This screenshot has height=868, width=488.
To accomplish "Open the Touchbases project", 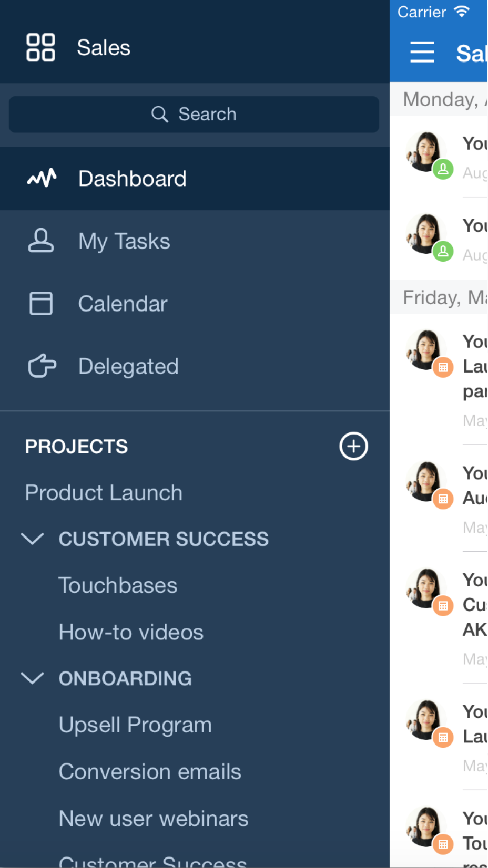I will pyautogui.click(x=118, y=585).
